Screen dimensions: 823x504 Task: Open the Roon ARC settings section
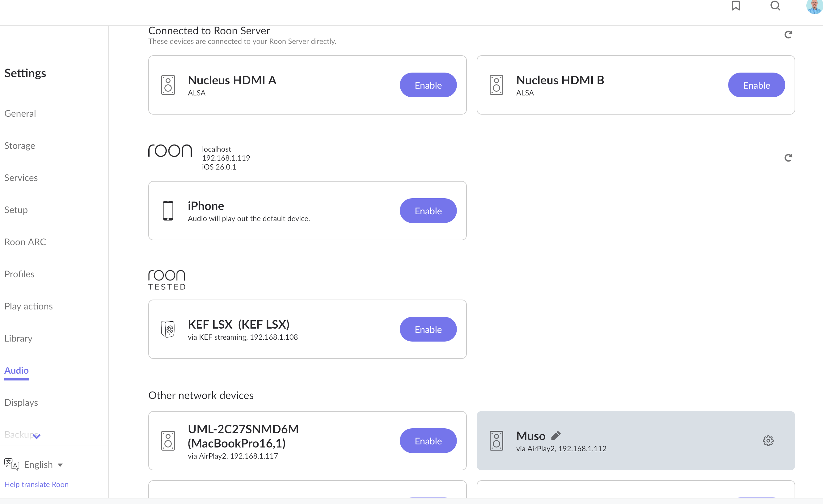(x=25, y=242)
